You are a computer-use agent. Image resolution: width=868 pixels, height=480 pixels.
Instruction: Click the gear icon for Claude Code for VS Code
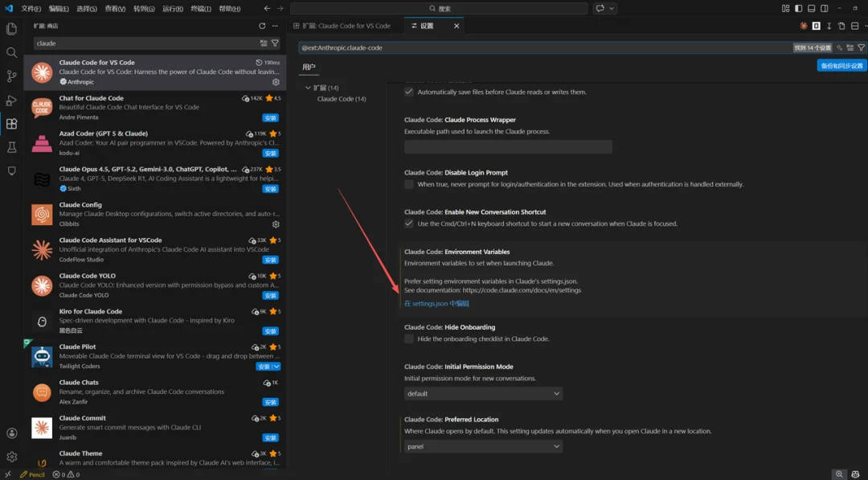(276, 82)
